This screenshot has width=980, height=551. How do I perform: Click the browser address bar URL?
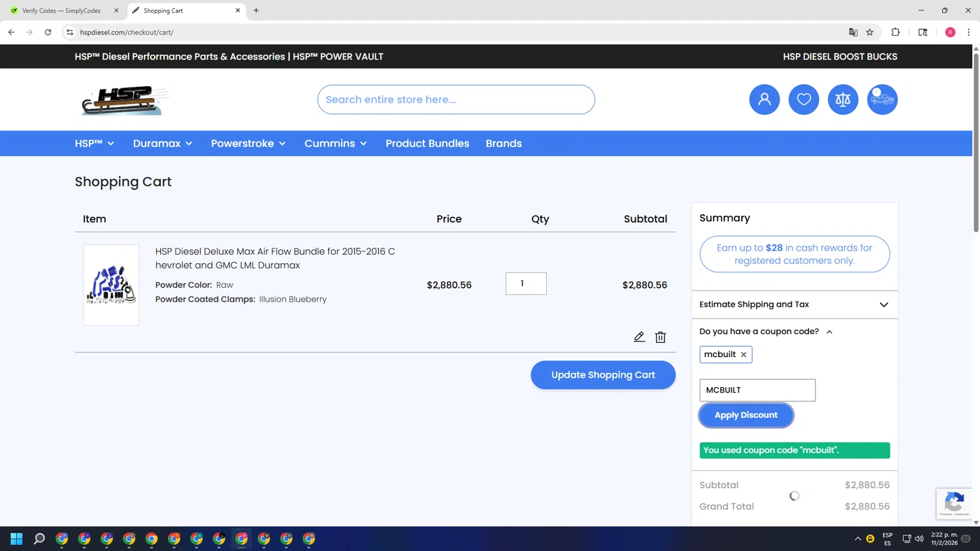127,32
